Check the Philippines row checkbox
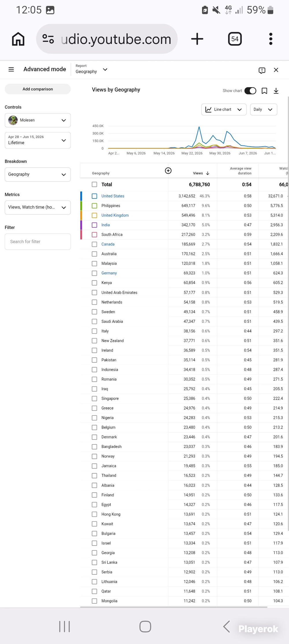289x644 pixels. point(95,206)
